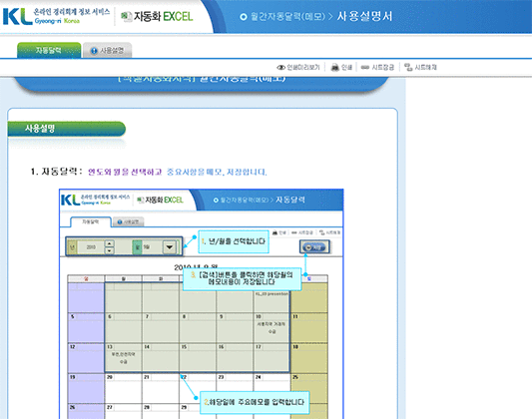Viewport: 532px width, 419px height.
Task: Open the 인쇄미리보기 print preview eye icon
Action: (280, 68)
